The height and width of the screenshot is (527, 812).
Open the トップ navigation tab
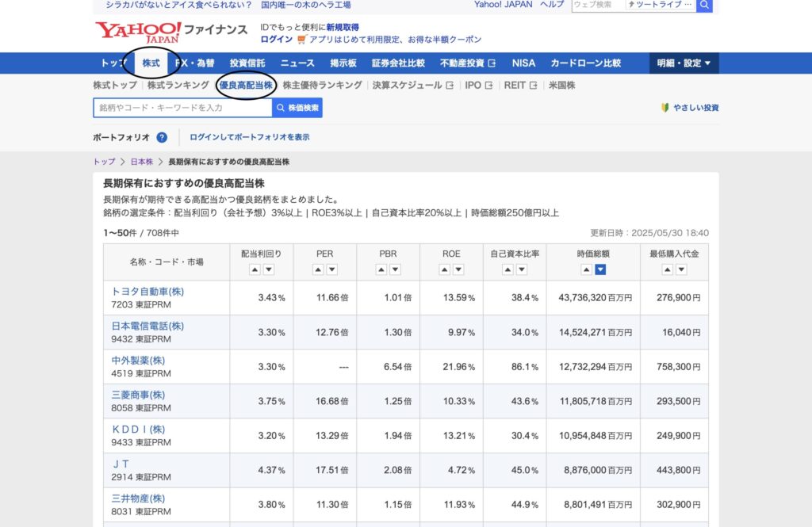coord(113,63)
